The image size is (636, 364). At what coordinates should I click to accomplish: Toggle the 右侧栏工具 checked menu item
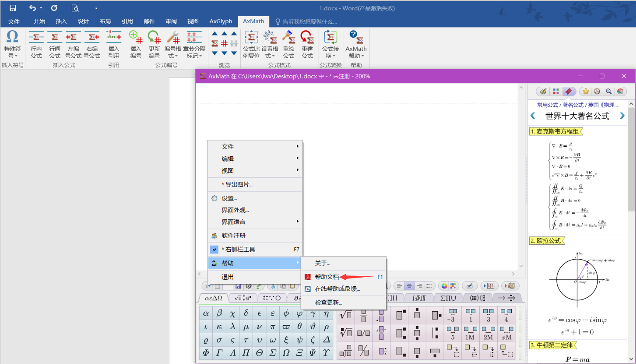255,249
